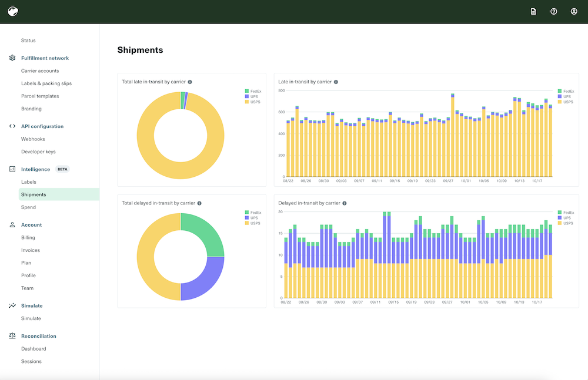Click the Shipments page title
Viewport: 588px width, 380px height.
tap(141, 50)
